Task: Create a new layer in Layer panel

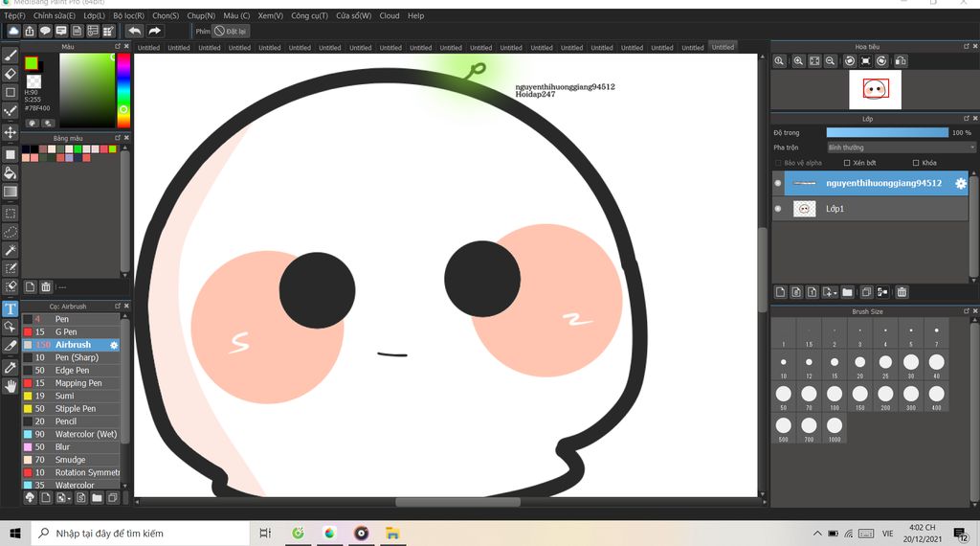Action: click(781, 292)
